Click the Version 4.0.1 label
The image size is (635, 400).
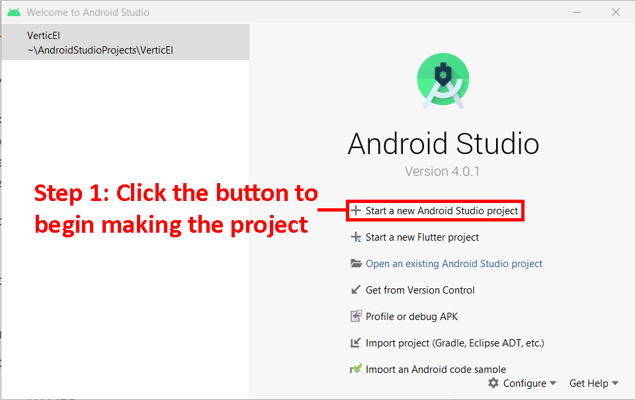442,171
